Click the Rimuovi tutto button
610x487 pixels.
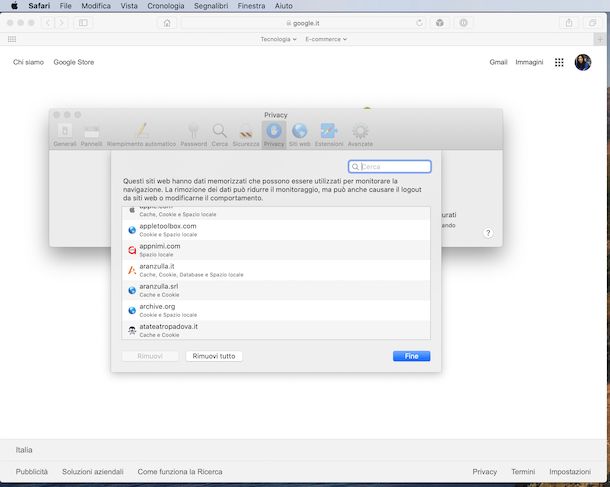coord(214,356)
